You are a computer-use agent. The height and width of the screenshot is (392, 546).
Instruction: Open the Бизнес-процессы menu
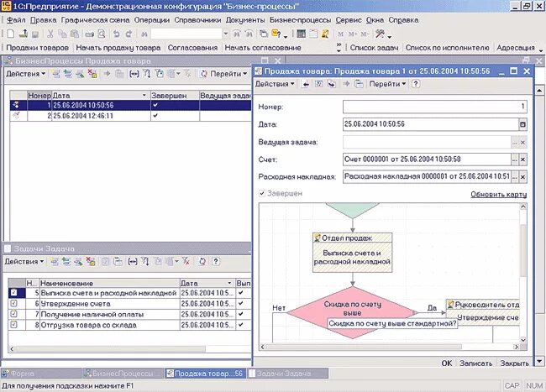[x=300, y=20]
